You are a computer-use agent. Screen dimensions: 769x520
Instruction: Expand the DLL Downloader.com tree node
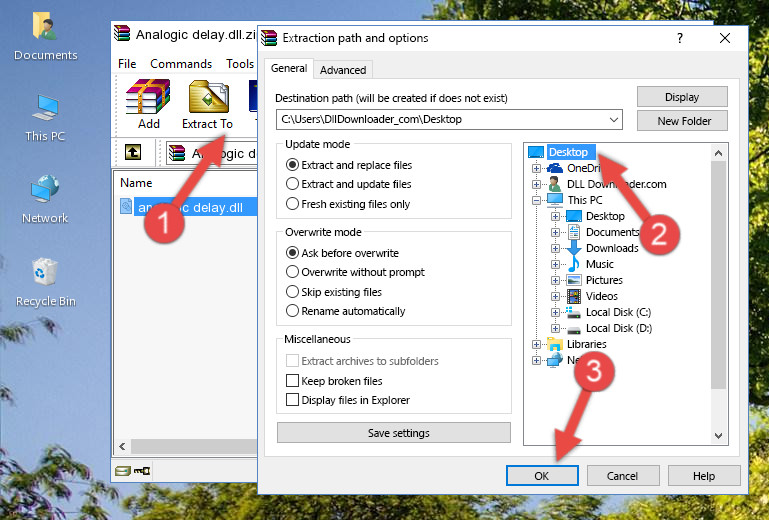[537, 184]
